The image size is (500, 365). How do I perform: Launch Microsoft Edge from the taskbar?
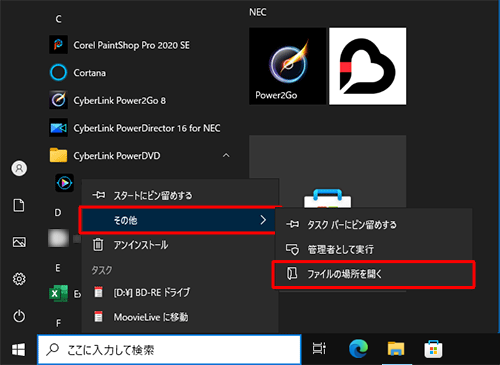click(358, 348)
